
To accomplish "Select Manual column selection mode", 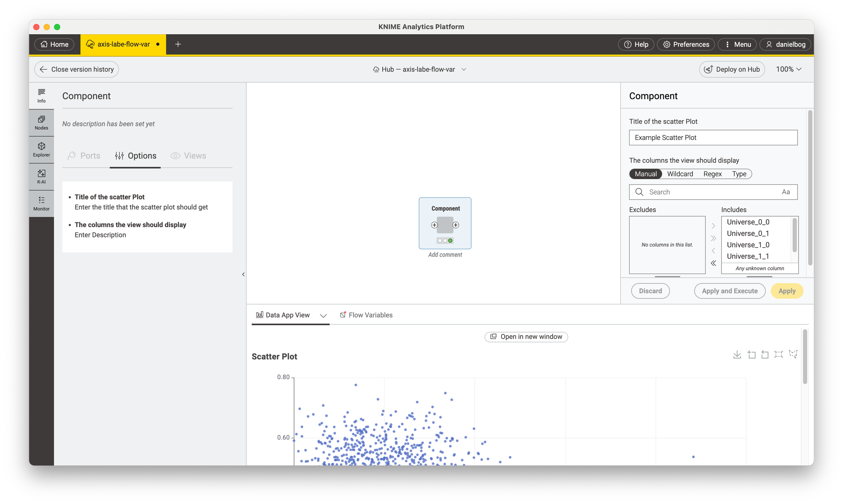I will tap(646, 174).
